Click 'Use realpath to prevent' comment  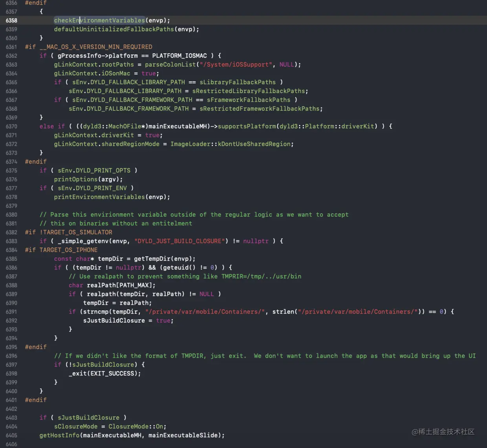[x=185, y=276]
